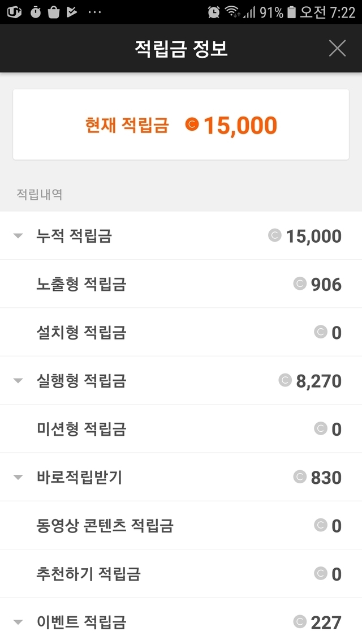Tap the 적립내역 section header
The width and height of the screenshot is (362, 644).
[x=40, y=195]
